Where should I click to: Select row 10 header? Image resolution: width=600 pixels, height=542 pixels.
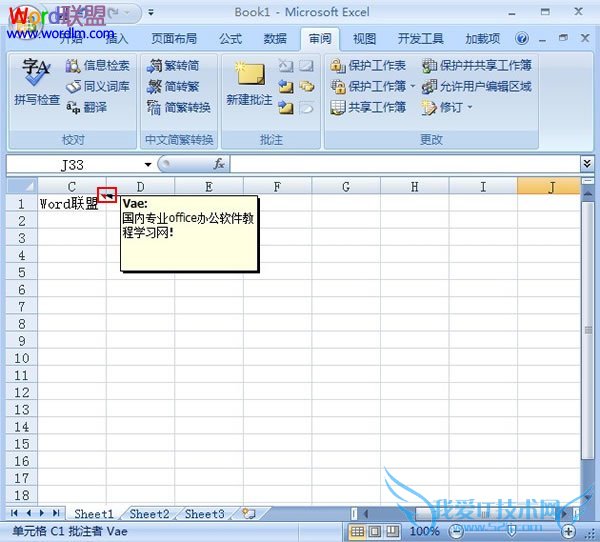click(x=22, y=358)
